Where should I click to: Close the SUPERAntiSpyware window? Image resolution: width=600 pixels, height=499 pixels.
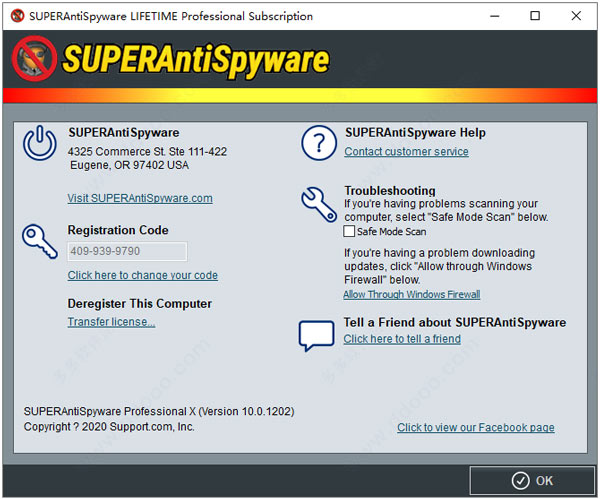pyautogui.click(x=576, y=16)
